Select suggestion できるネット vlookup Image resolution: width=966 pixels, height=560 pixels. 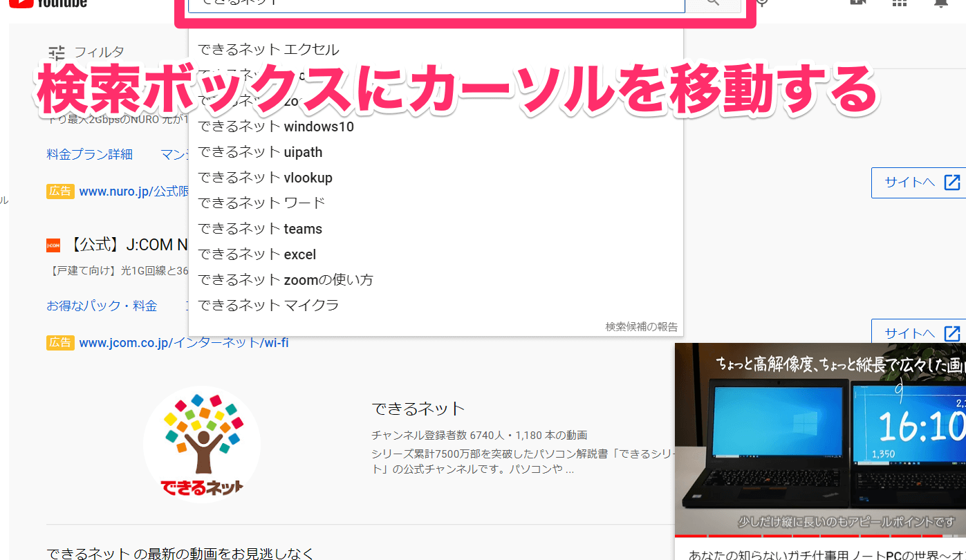point(436,178)
